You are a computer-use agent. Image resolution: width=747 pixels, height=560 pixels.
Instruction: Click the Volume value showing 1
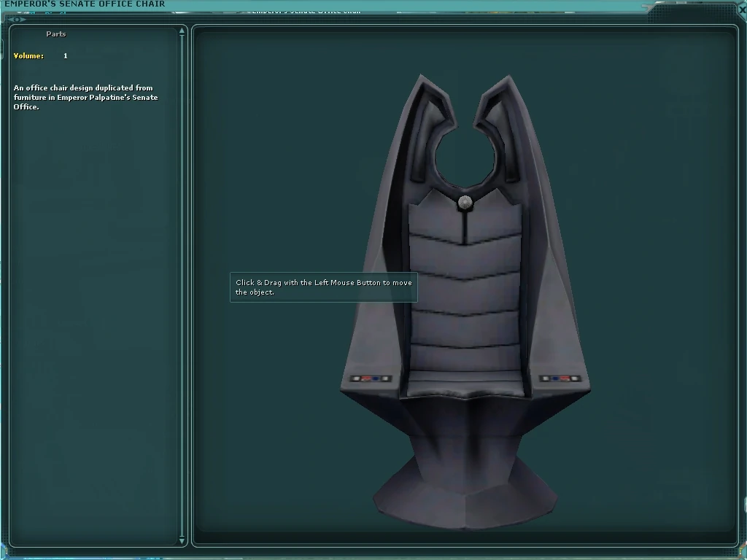[65, 55]
